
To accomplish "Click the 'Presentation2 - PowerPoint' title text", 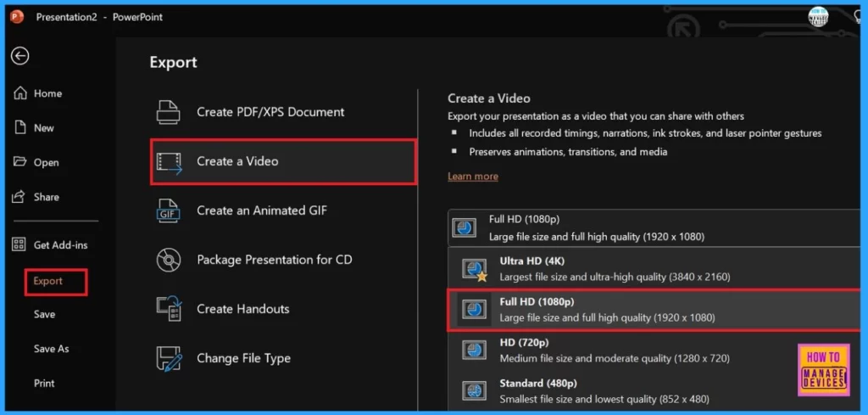I will (100, 17).
